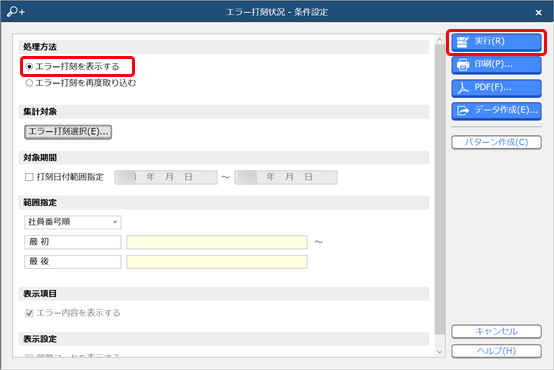Click the キャンセル button
The width and height of the screenshot is (554, 370).
point(496,331)
